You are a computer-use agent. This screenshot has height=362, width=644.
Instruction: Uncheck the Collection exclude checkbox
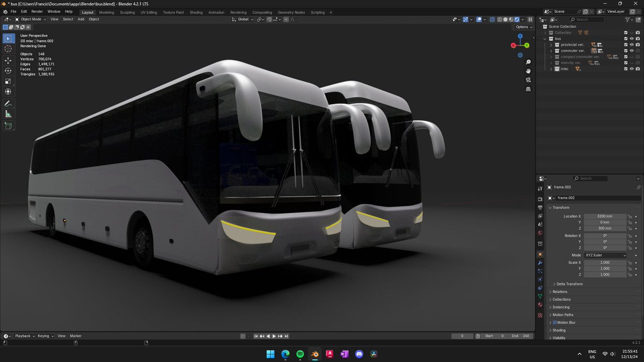tap(626, 33)
